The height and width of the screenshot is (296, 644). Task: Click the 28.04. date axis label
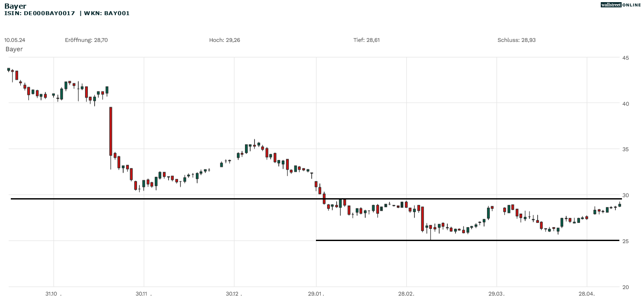point(587,294)
